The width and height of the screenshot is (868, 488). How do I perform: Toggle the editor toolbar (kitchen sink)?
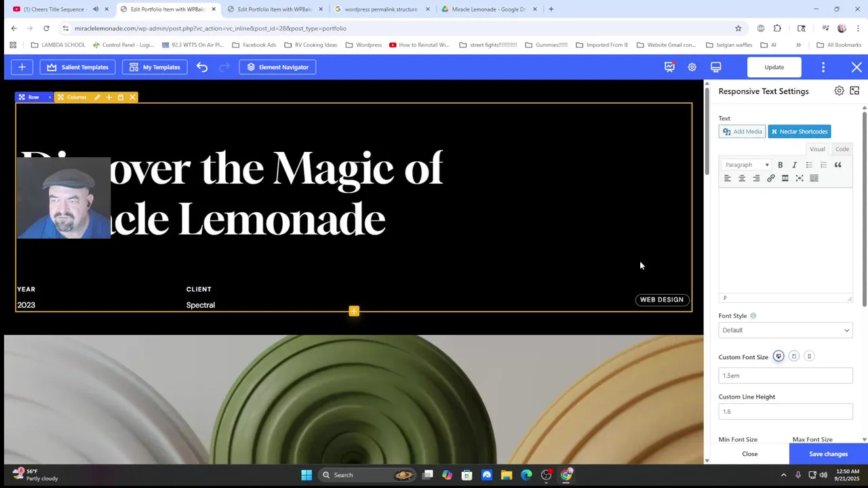point(814,178)
